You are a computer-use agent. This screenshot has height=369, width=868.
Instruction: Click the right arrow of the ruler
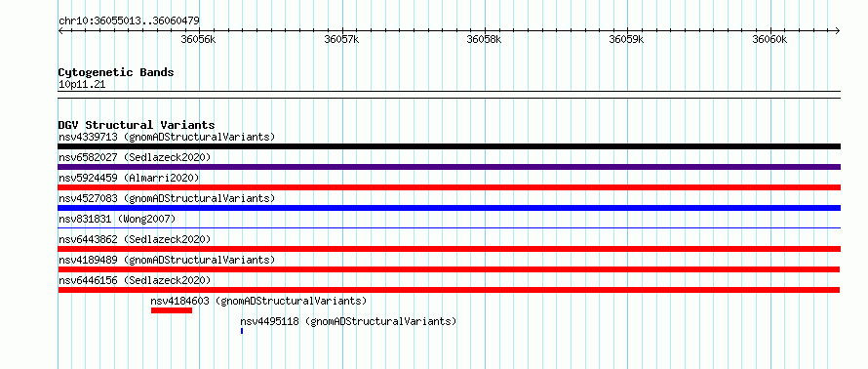tap(838, 30)
